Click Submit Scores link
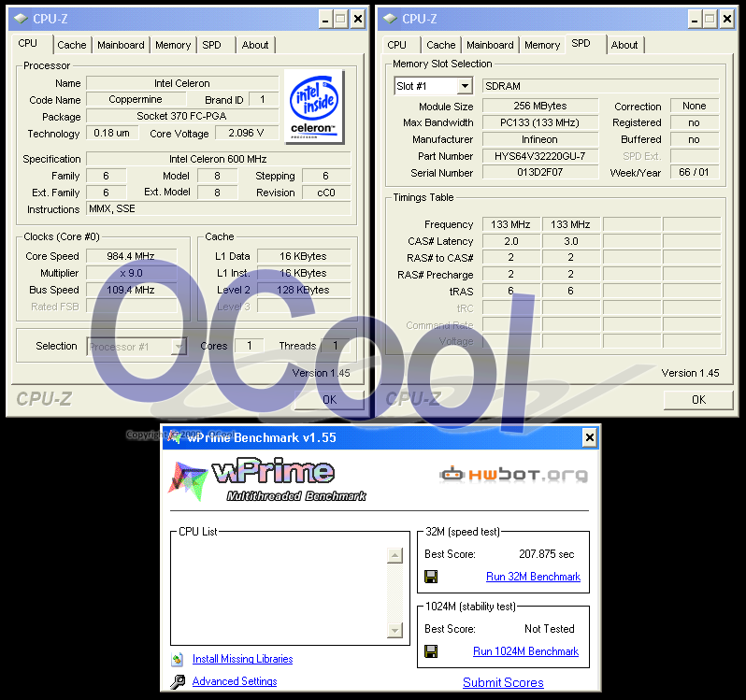The image size is (746, 700). (503, 682)
